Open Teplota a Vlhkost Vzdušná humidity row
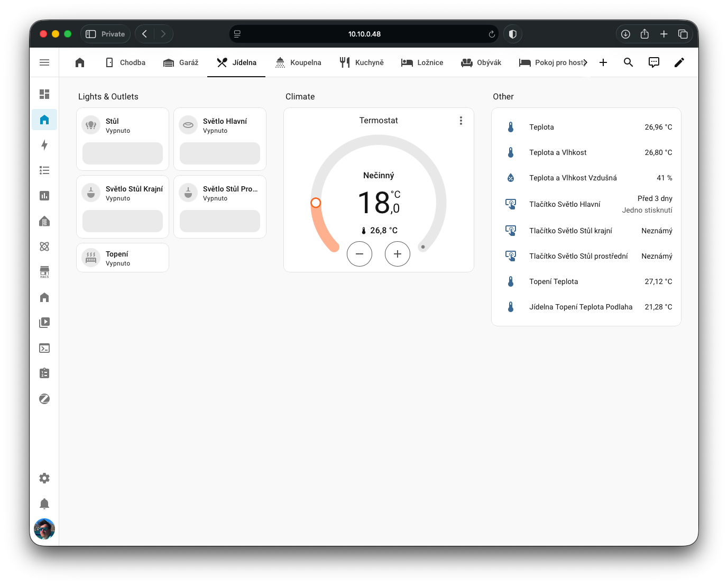Image resolution: width=728 pixels, height=585 pixels. 586,178
